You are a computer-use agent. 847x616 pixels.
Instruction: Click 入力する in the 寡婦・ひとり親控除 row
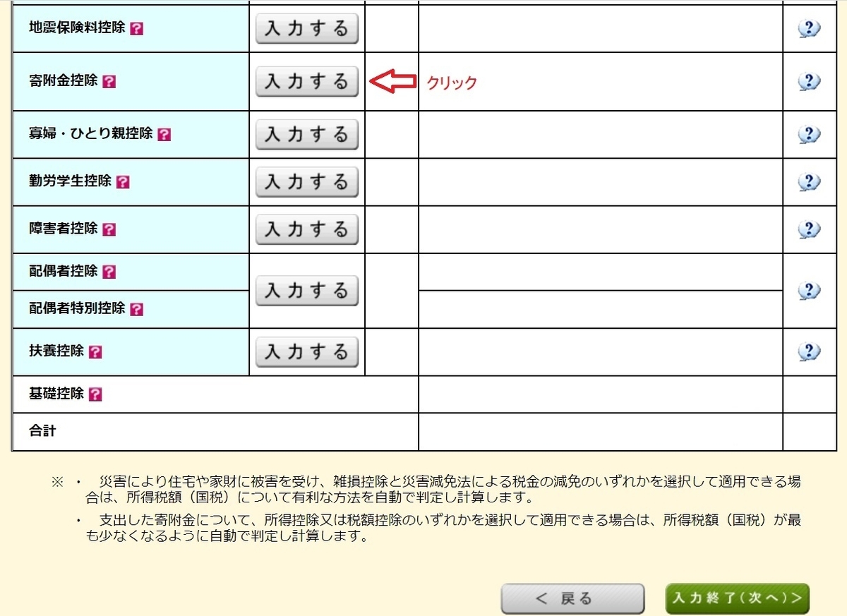coord(306,133)
